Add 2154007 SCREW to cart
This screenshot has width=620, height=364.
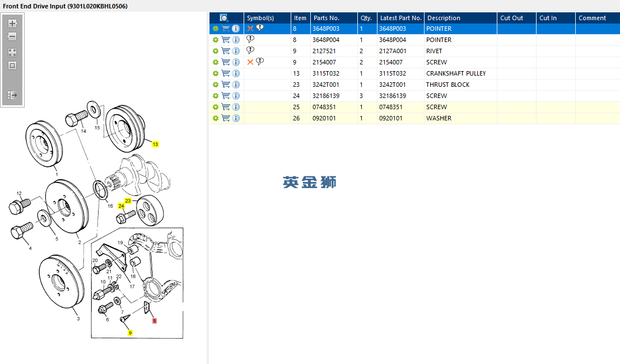pos(226,62)
